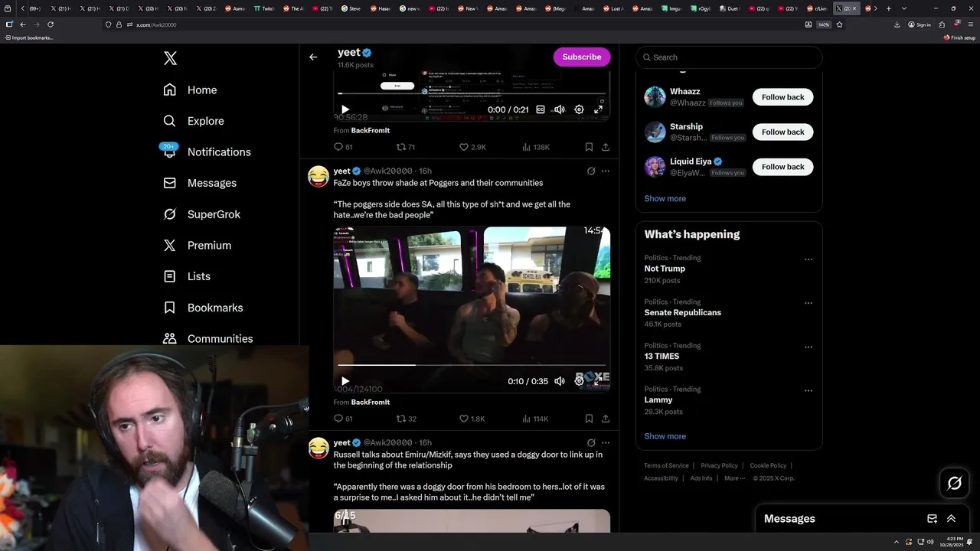Image resolution: width=980 pixels, height=551 pixels.
Task: Open SuperGrok in sidebar
Action: pyautogui.click(x=202, y=214)
